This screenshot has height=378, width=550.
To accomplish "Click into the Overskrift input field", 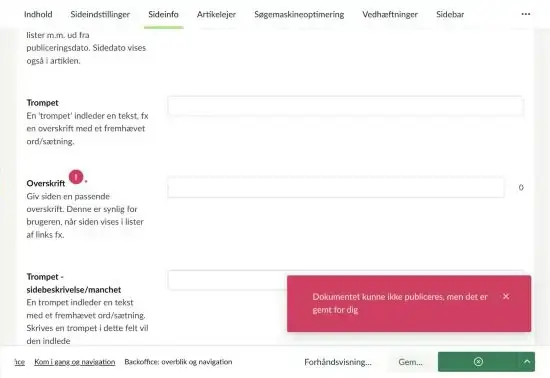I will tap(336, 187).
